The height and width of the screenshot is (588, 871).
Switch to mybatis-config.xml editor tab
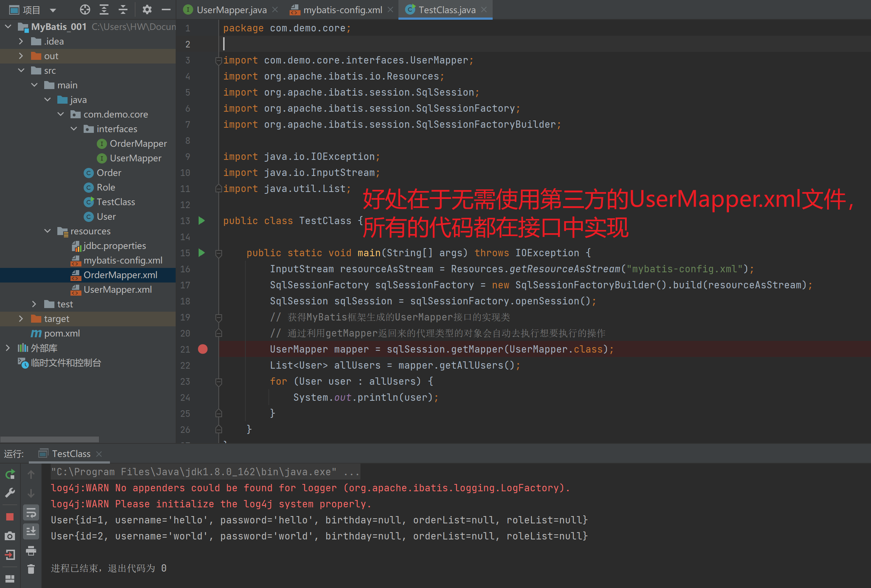[342, 10]
